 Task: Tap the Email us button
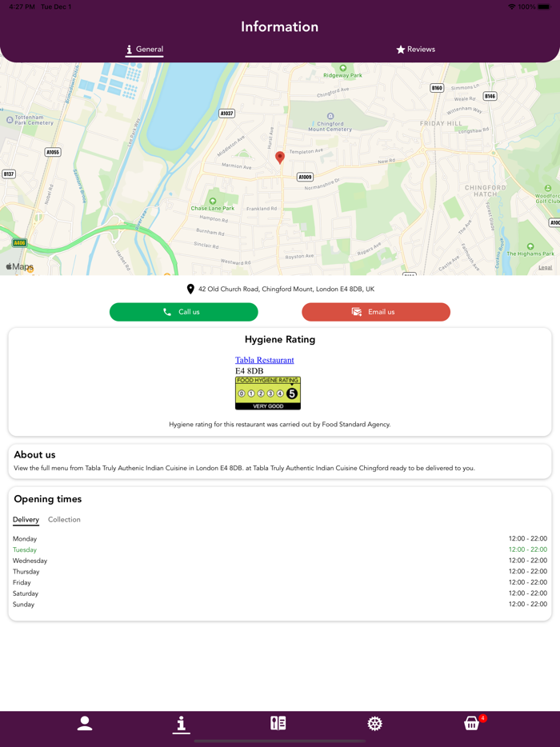coord(376,312)
